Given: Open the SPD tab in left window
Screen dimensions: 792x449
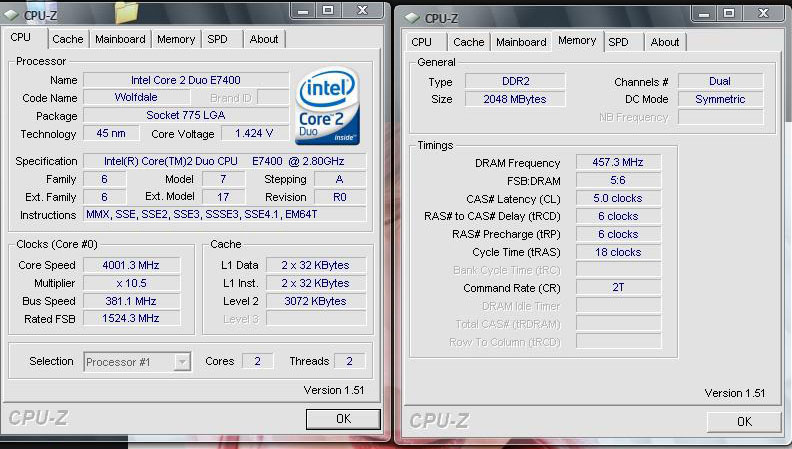Looking at the screenshot, I should 218,39.
